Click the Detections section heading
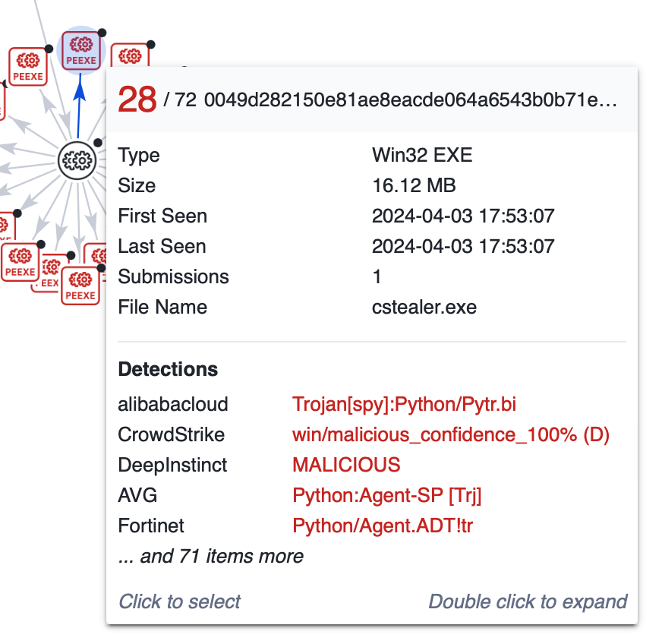The height and width of the screenshot is (644, 662). pyautogui.click(x=168, y=369)
